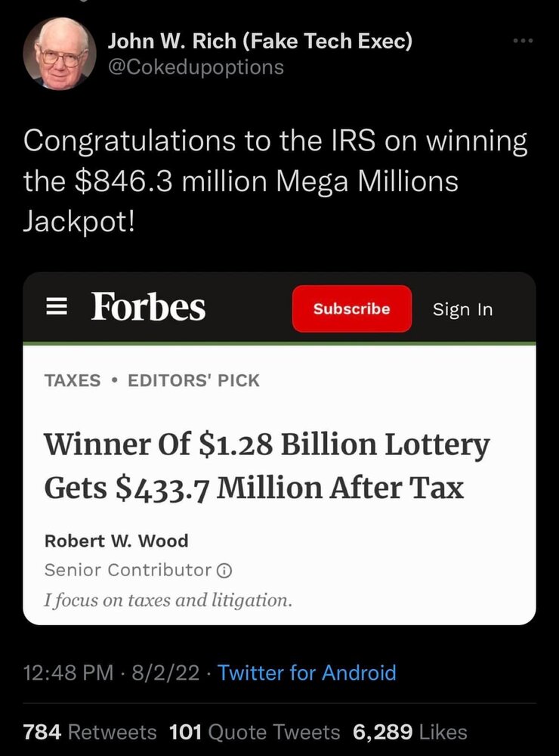The width and height of the screenshot is (559, 756).
Task: Click the Sign In link
Action: (x=462, y=309)
